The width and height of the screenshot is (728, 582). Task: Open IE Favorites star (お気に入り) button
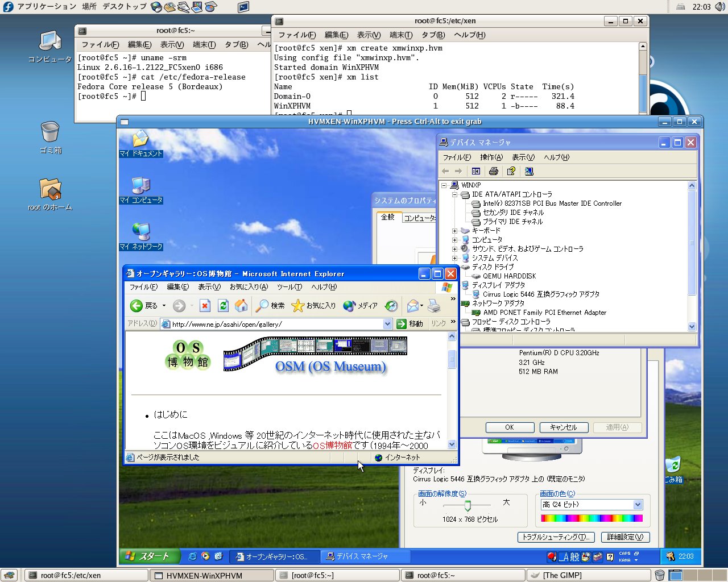click(313, 306)
